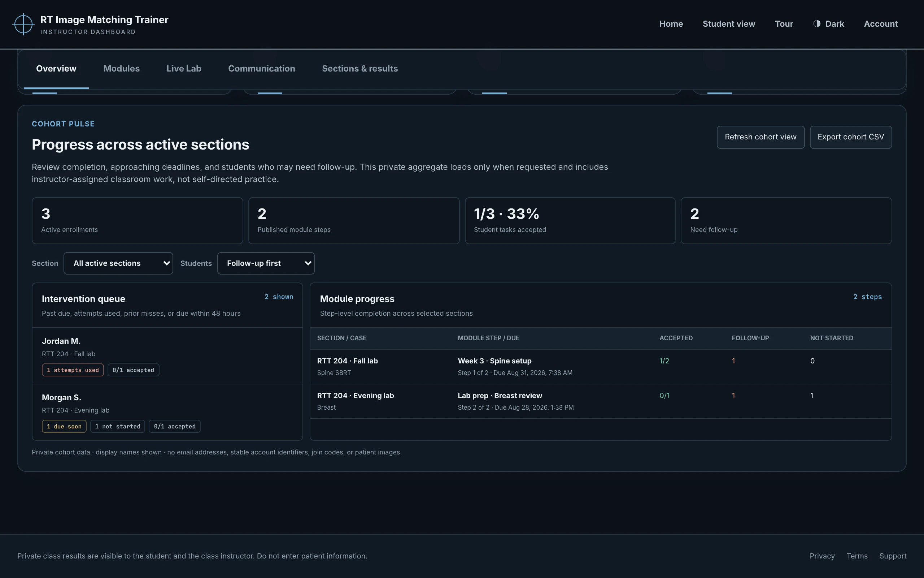Toggle the Dark theme switch
Screen dimensions: 924x578
(829, 24)
